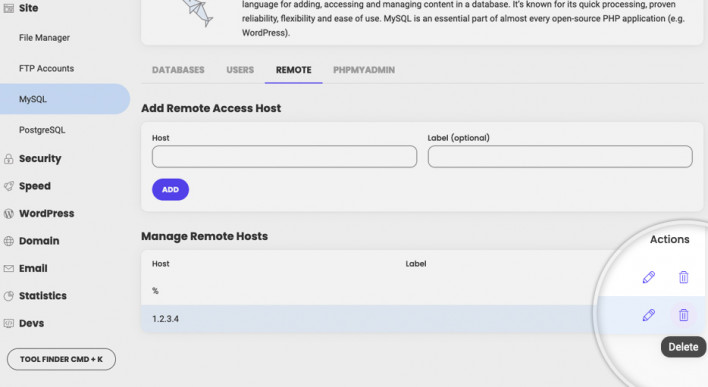Open Tool Finder CMD + K button

coord(61,359)
